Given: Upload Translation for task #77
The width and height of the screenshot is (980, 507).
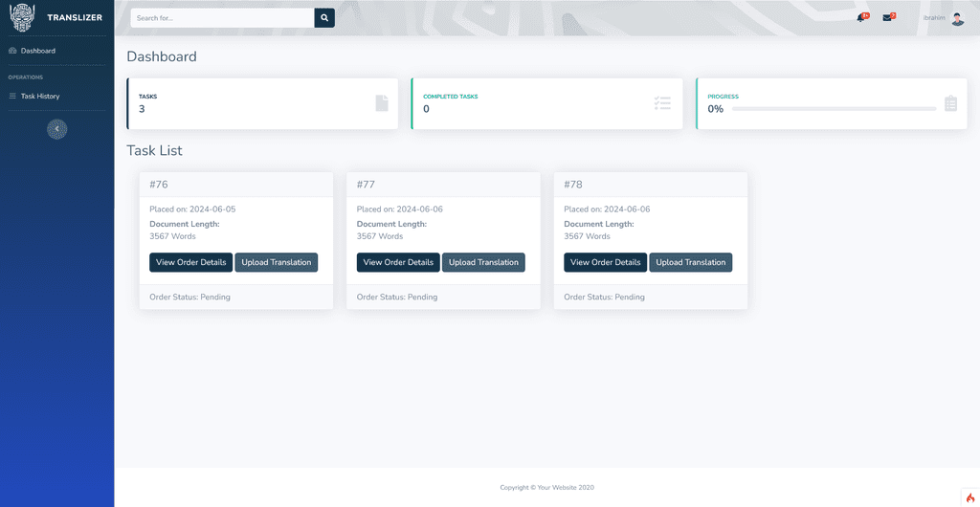Looking at the screenshot, I should (483, 262).
